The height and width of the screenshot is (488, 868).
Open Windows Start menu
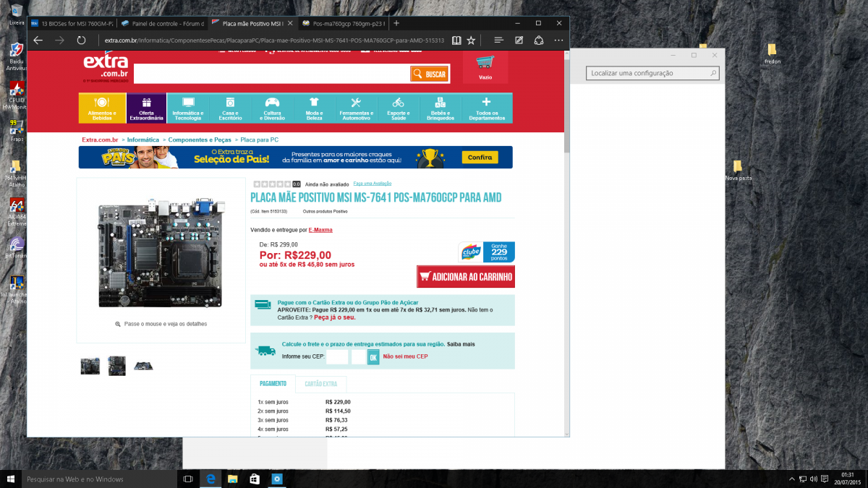click(x=11, y=479)
